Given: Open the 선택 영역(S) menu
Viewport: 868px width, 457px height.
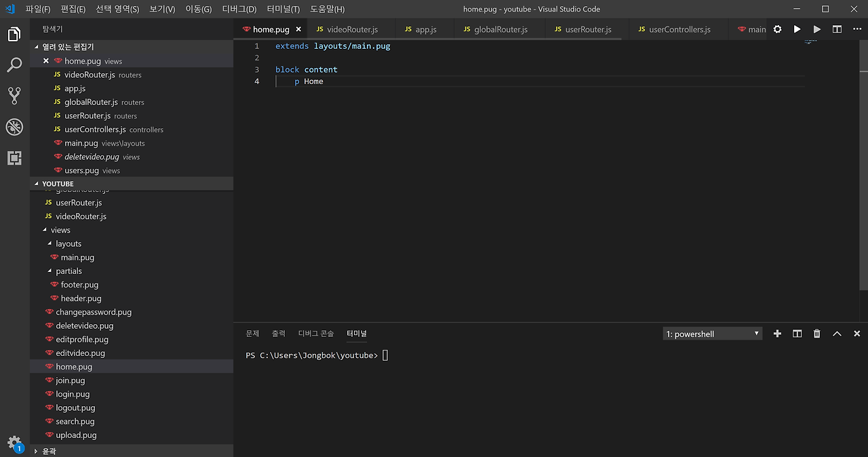Looking at the screenshot, I should (x=117, y=9).
